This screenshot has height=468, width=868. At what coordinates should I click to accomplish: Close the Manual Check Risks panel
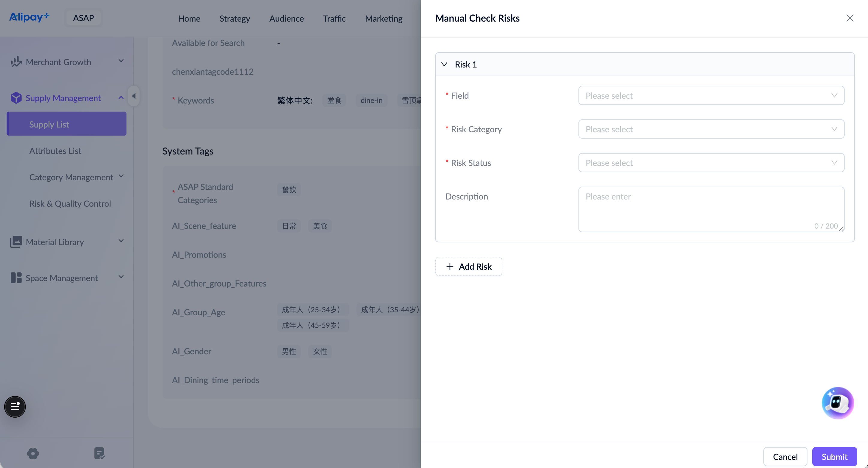click(x=849, y=18)
